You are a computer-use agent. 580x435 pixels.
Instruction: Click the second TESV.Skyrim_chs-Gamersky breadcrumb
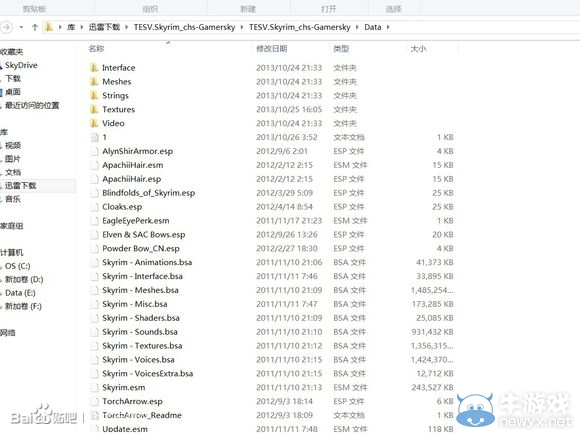tap(299, 27)
